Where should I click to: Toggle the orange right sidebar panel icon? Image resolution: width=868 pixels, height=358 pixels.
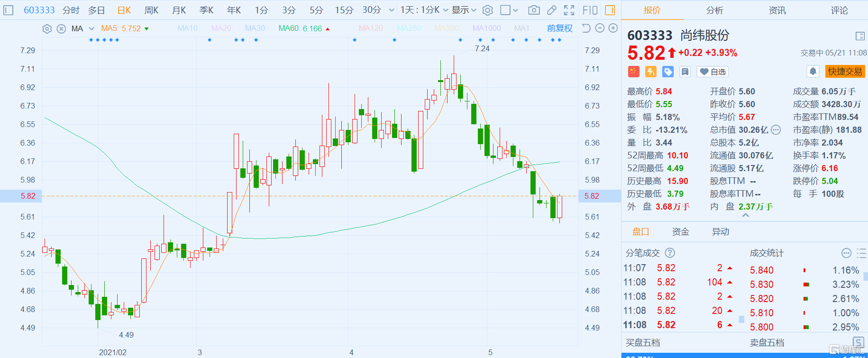[610, 10]
